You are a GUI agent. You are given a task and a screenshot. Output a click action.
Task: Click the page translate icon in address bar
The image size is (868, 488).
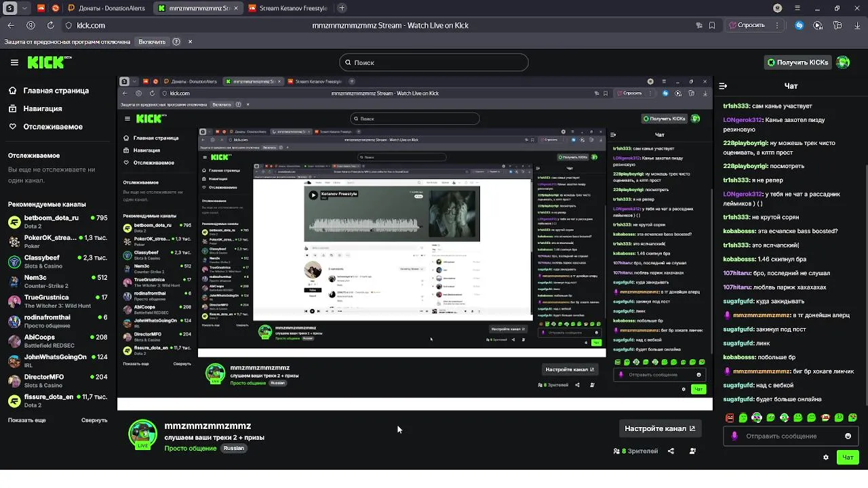pos(699,25)
